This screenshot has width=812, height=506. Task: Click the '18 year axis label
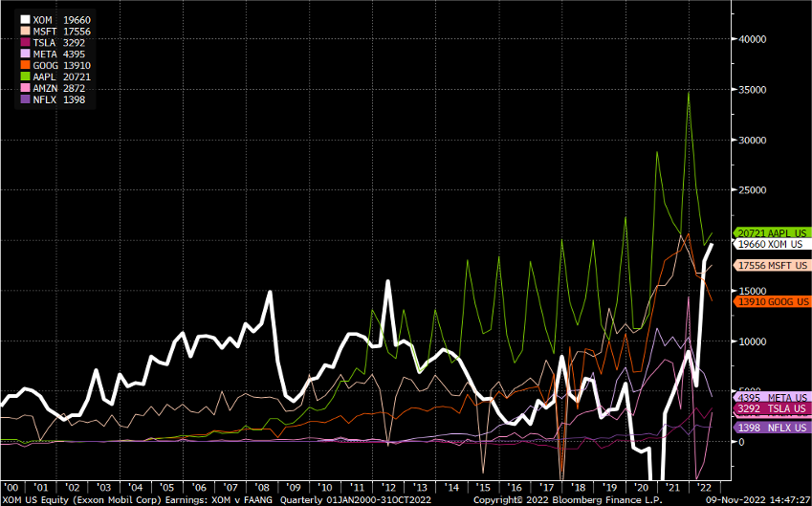(x=579, y=488)
